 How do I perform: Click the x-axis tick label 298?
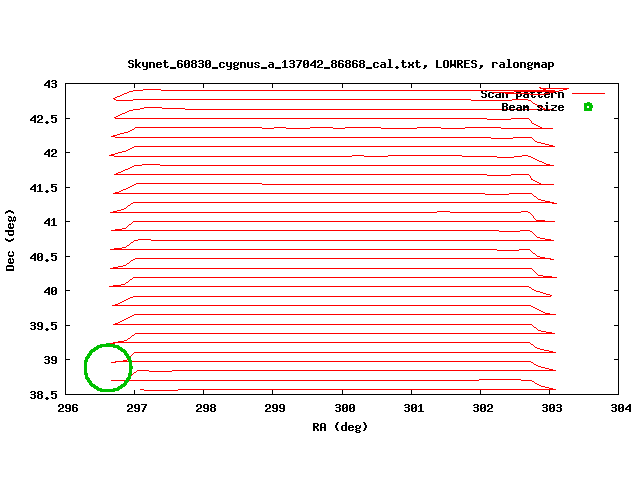[206, 408]
